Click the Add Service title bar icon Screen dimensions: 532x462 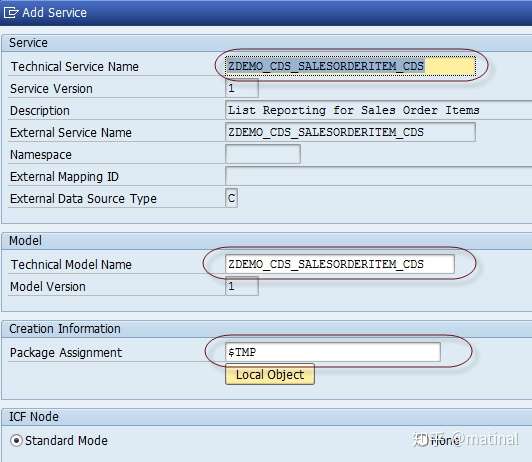point(11,13)
